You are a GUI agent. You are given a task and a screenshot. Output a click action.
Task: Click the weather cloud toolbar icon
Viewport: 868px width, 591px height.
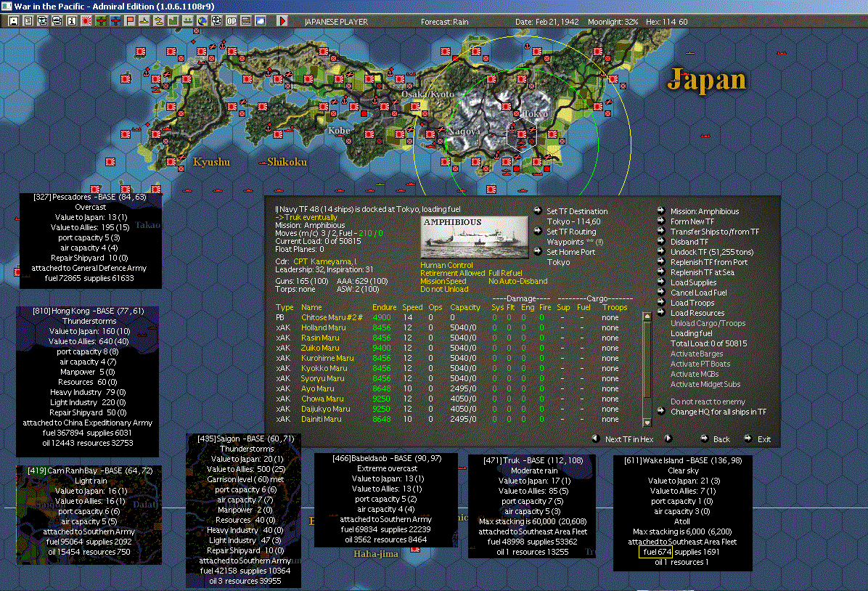click(260, 21)
